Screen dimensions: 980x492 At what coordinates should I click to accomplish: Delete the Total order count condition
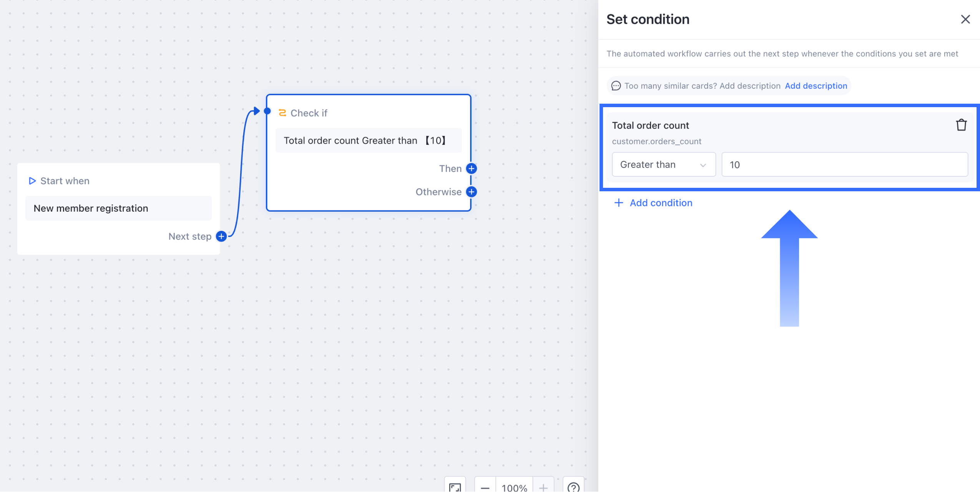(961, 125)
